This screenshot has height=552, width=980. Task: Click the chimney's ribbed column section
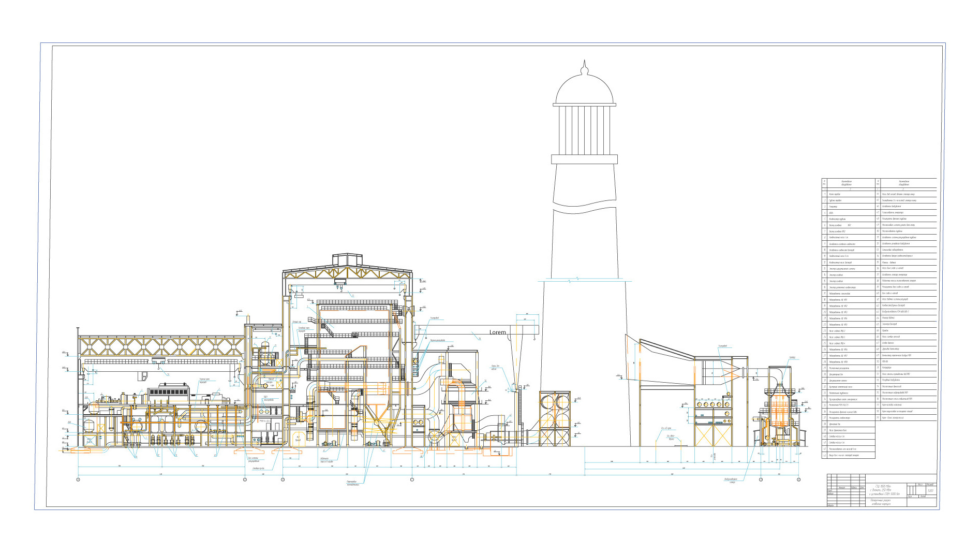584,129
